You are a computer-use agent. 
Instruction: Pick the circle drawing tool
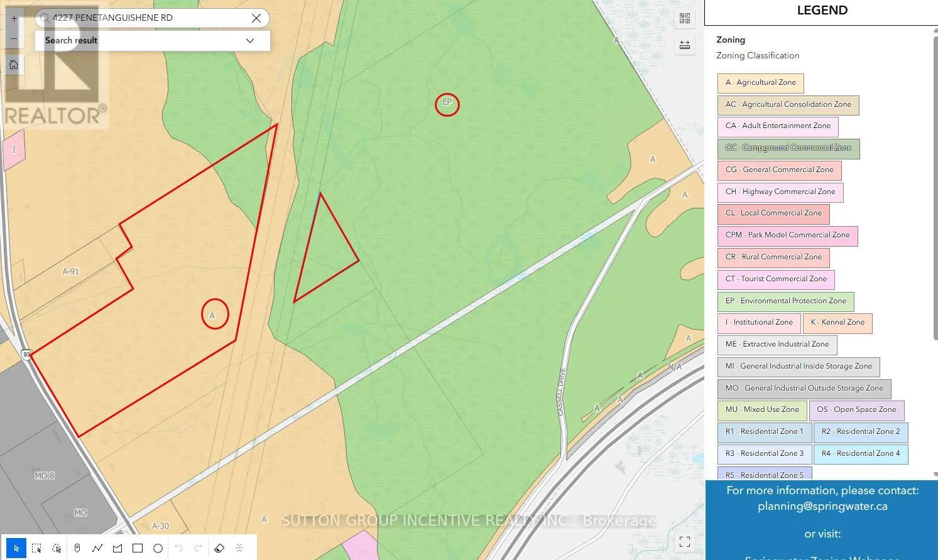[158, 548]
